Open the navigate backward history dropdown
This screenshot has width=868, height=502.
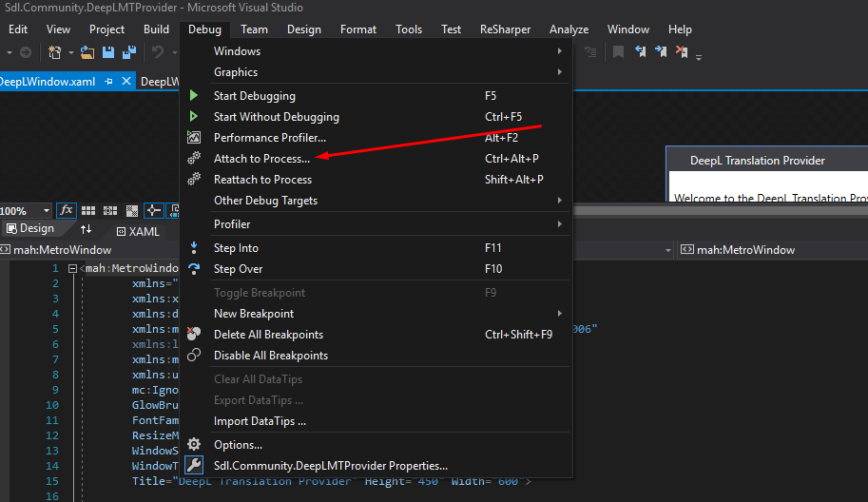(10, 53)
